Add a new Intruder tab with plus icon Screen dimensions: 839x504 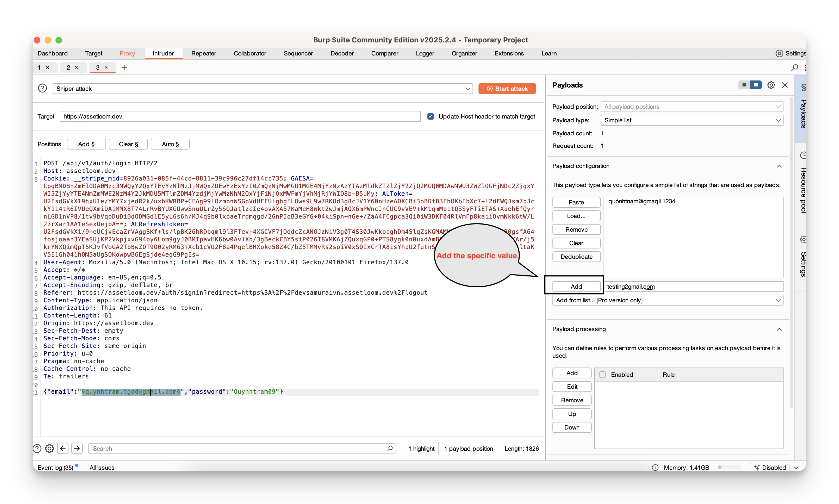124,68
